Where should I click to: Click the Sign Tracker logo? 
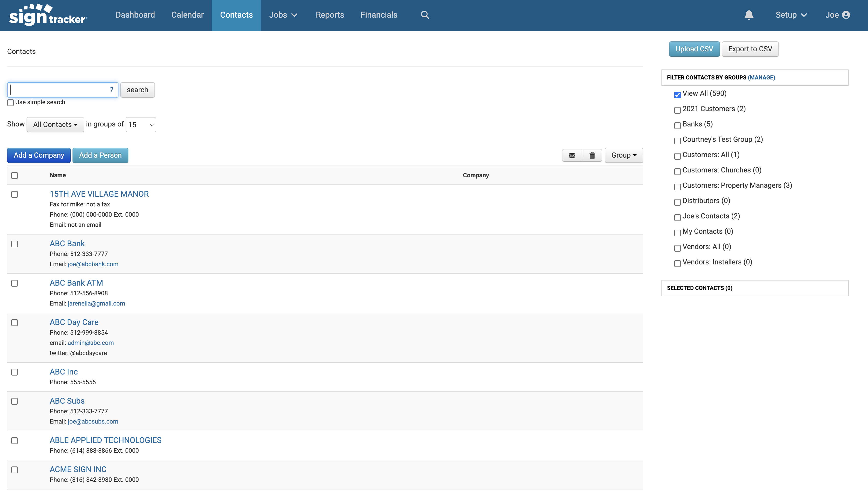pyautogui.click(x=48, y=15)
